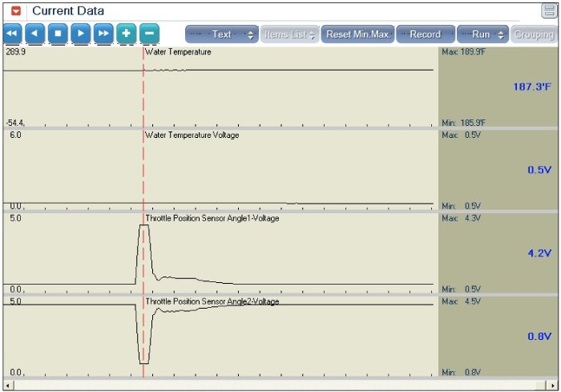Click the current value 187.3'F
Screen dimensions: 561x392
click(532, 87)
